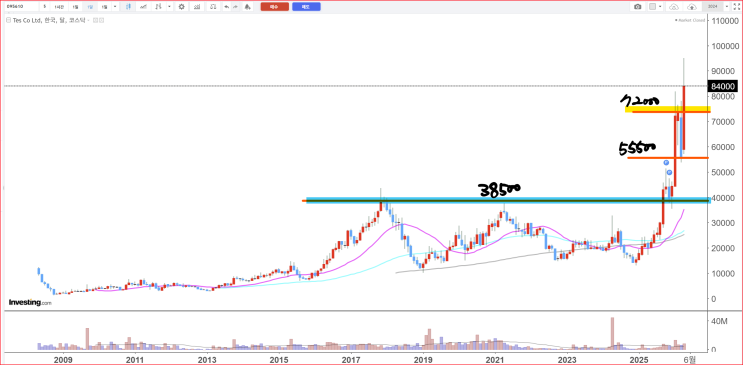This screenshot has height=365, width=743.
Task: Open the compare symbols scale icon
Action: [x=213, y=7]
